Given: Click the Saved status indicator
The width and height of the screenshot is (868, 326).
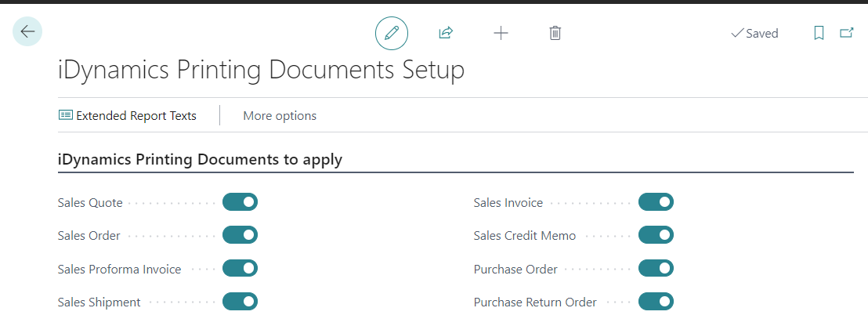Looking at the screenshot, I should [x=754, y=33].
